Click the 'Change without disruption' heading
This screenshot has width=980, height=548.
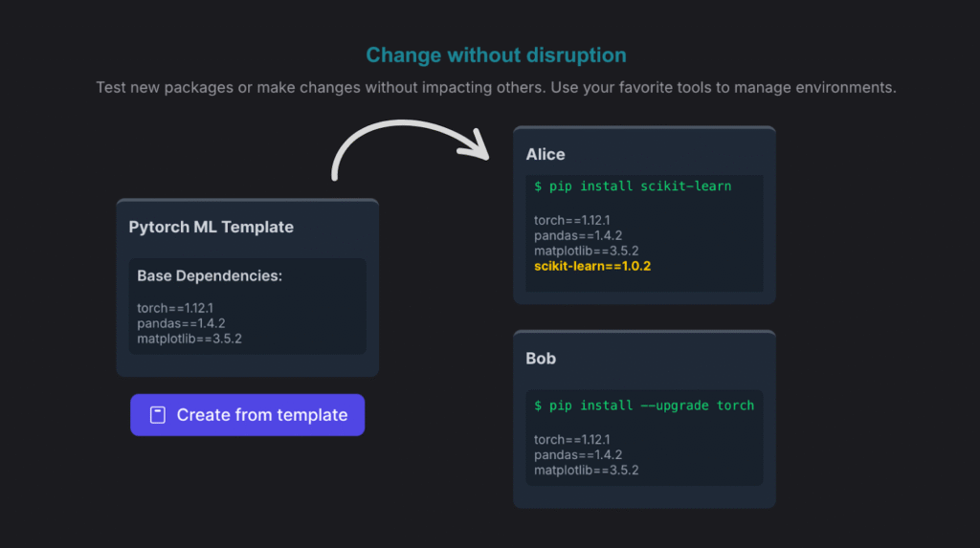(x=496, y=55)
